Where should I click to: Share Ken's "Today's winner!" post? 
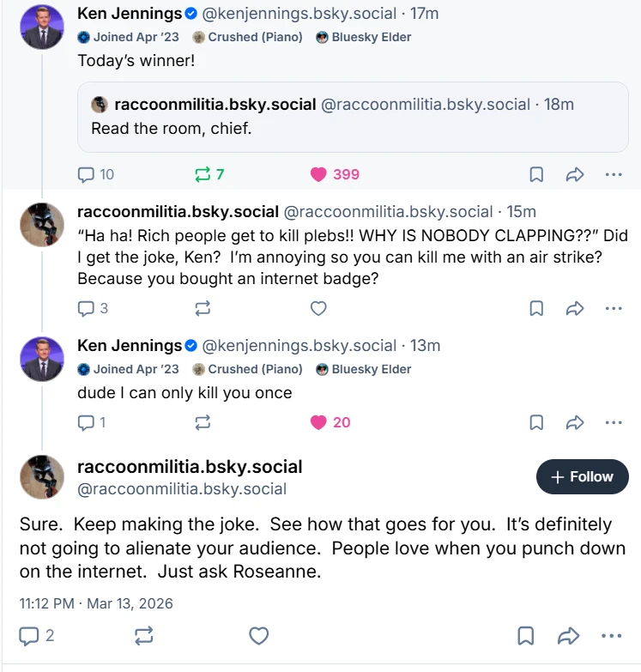point(575,174)
